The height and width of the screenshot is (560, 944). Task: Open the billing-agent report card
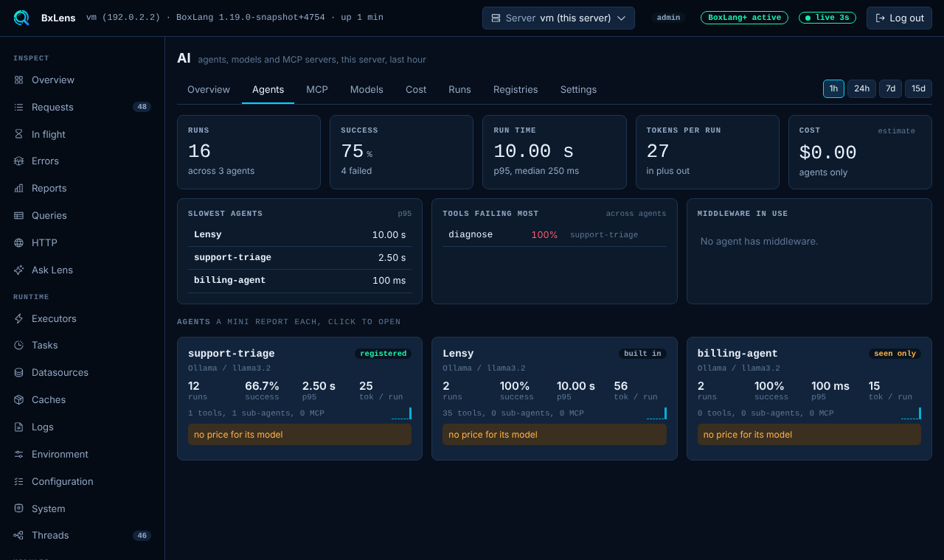pos(809,399)
